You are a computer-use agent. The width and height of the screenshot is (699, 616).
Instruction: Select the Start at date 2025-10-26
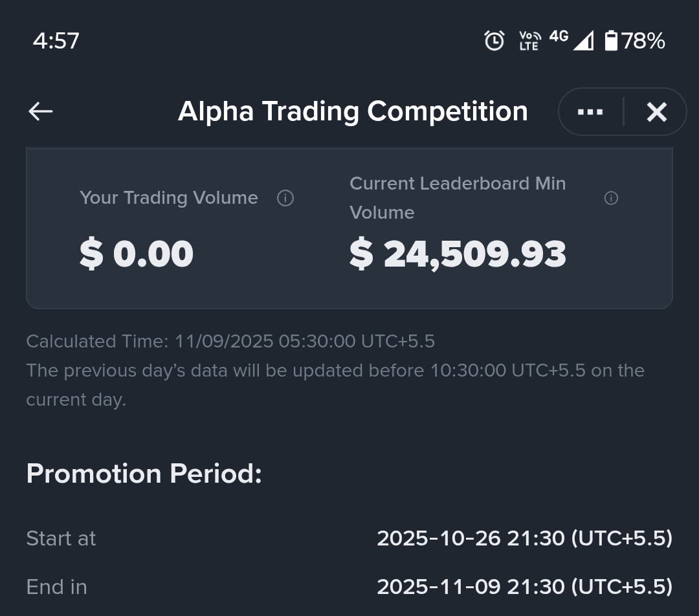point(525,538)
